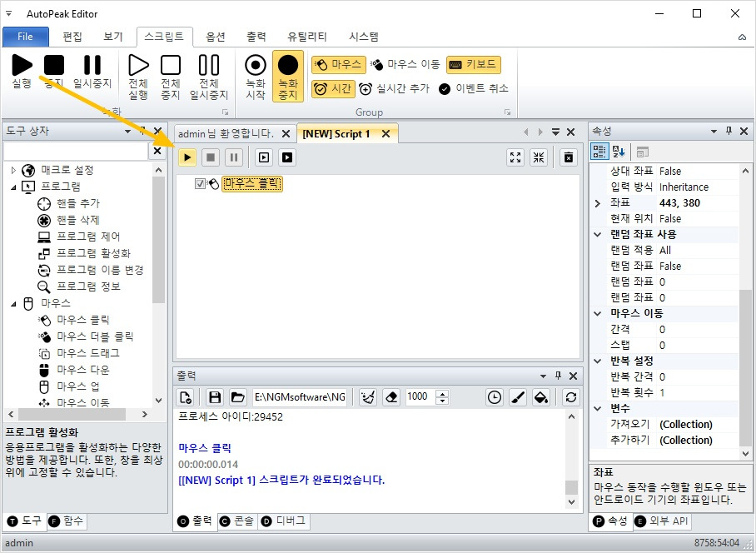This screenshot has height=553, width=756.
Task: Switch properties to categorized view icon
Action: [599, 152]
